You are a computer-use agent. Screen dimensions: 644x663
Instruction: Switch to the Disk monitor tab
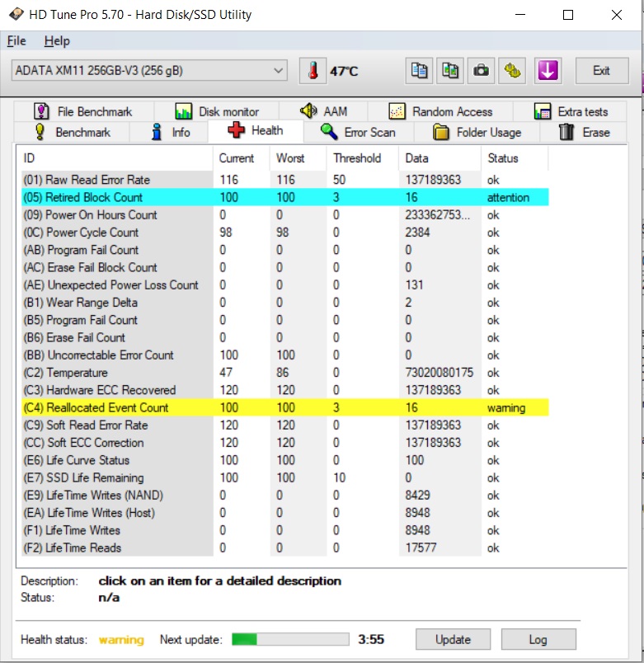point(217,111)
